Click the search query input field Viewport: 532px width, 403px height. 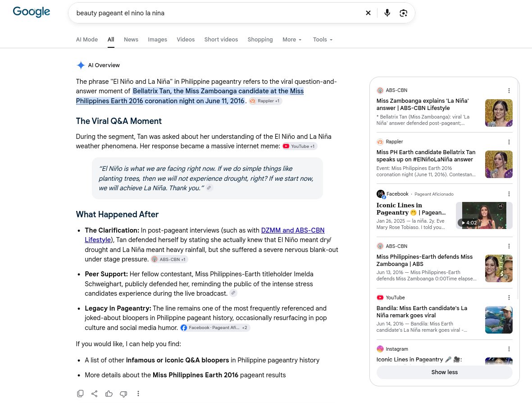click(217, 13)
